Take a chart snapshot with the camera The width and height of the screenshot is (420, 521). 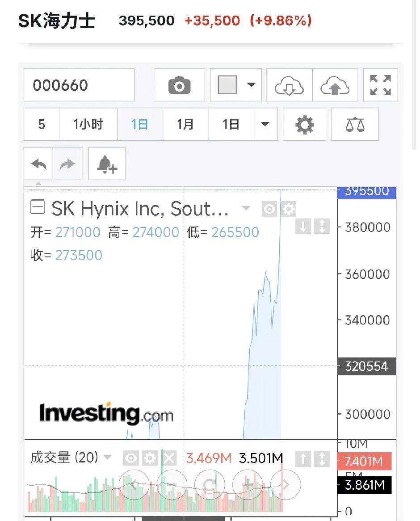[179, 85]
